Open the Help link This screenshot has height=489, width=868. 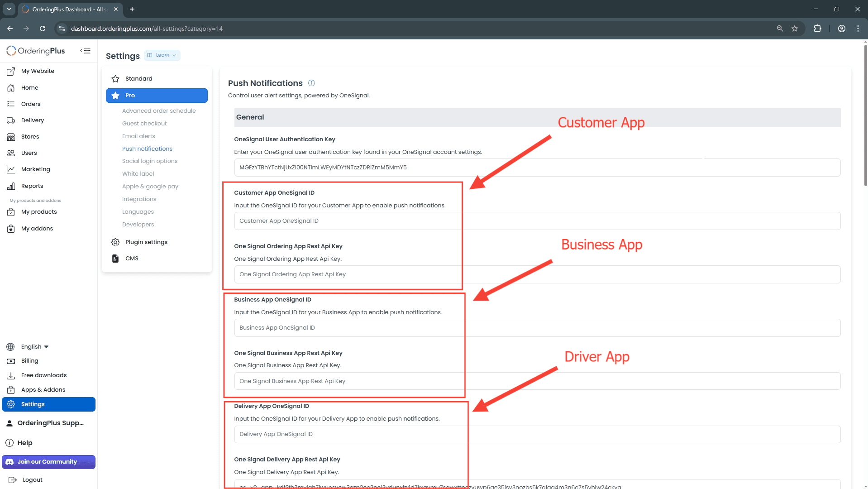[25, 443]
